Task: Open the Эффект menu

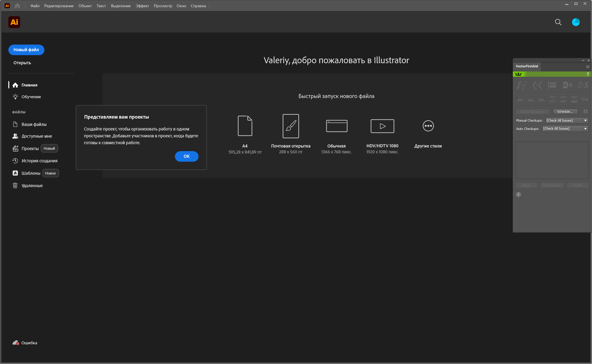Action: click(142, 6)
